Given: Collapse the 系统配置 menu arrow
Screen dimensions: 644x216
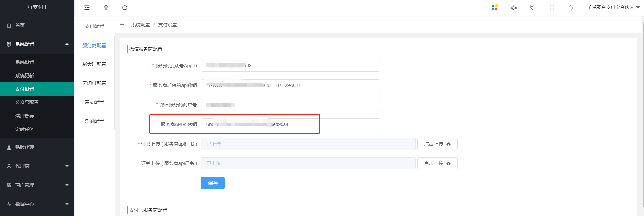Looking at the screenshot, I should 67,44.
